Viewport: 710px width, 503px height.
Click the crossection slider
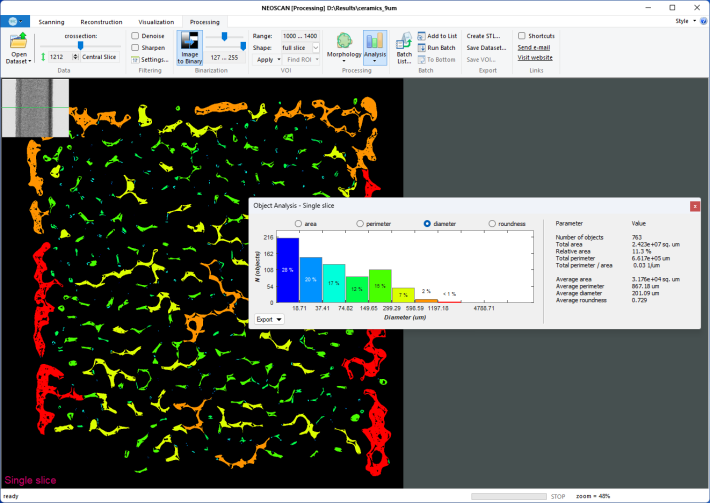[79, 45]
